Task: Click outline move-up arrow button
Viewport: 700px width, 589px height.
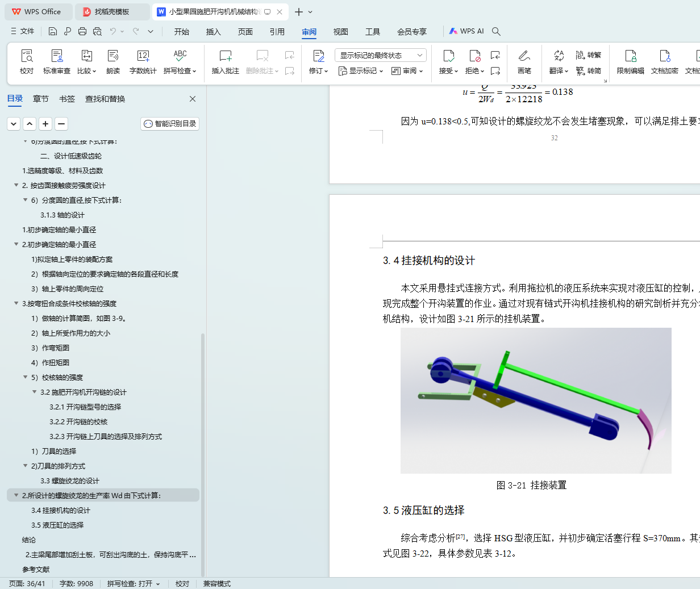Action: pyautogui.click(x=30, y=123)
